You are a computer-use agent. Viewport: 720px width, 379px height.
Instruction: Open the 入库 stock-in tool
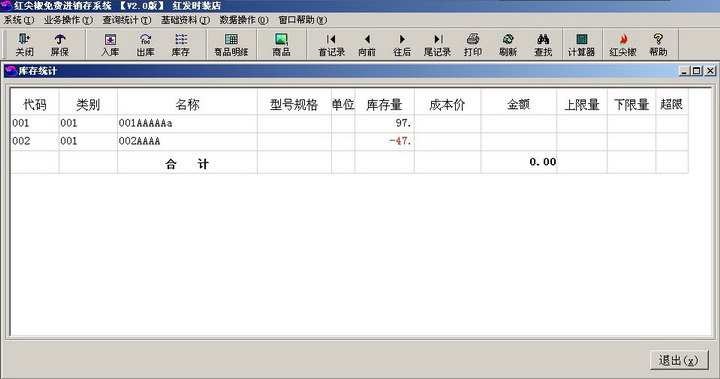(x=110, y=45)
